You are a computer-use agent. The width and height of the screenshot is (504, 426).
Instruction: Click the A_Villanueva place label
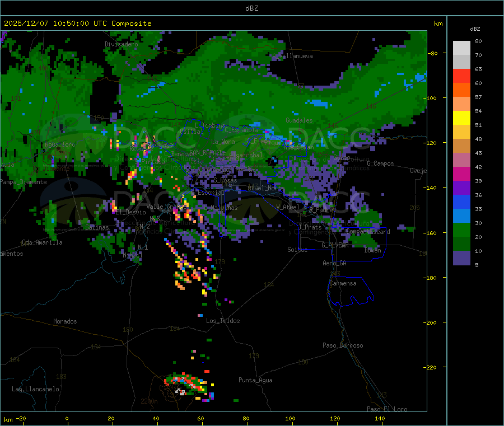click(x=292, y=56)
